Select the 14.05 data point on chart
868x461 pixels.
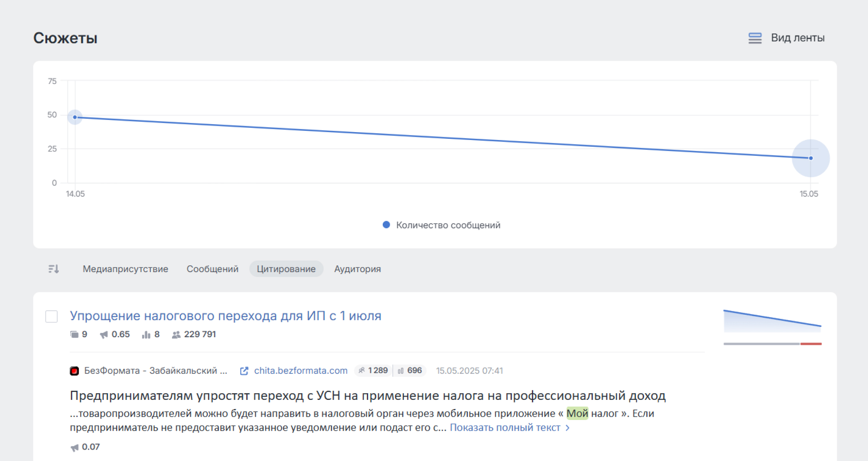pyautogui.click(x=75, y=117)
